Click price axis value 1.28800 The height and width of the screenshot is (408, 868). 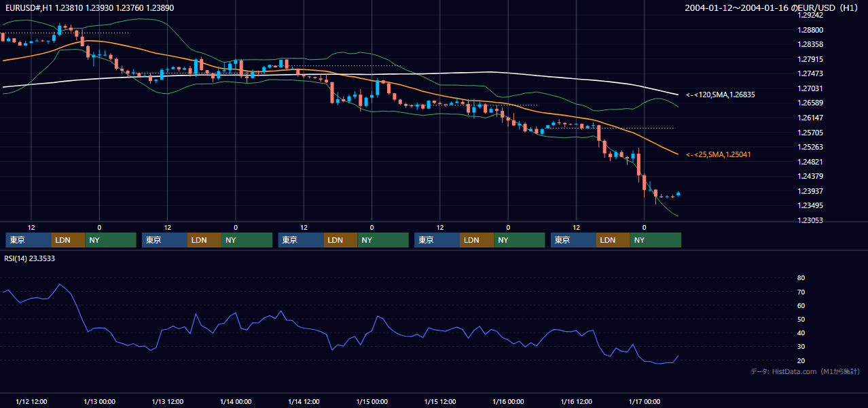(x=810, y=30)
